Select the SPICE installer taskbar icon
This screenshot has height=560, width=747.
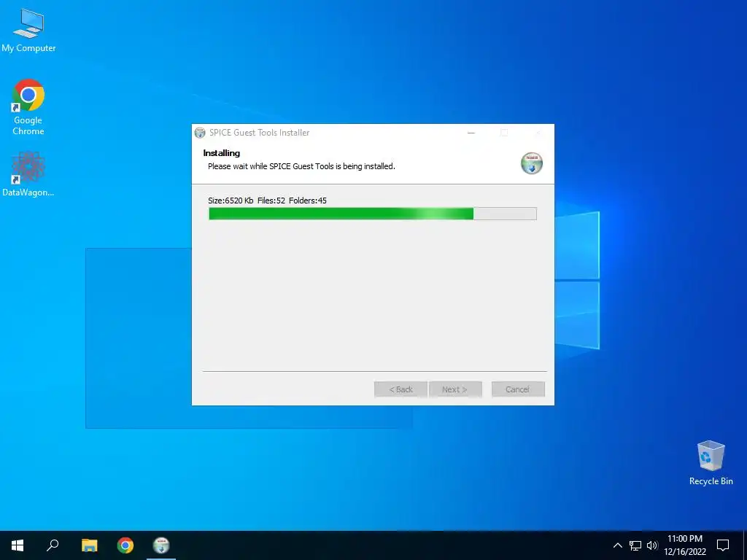(161, 545)
